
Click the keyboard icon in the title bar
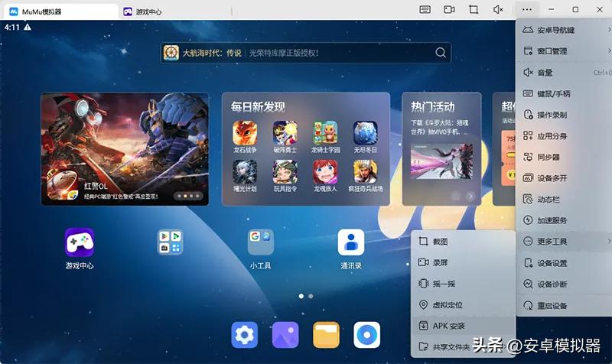425,10
